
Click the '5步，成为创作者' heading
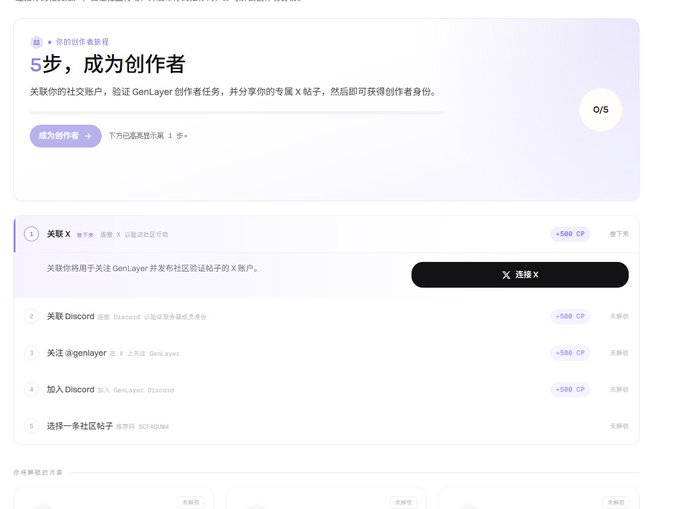108,64
